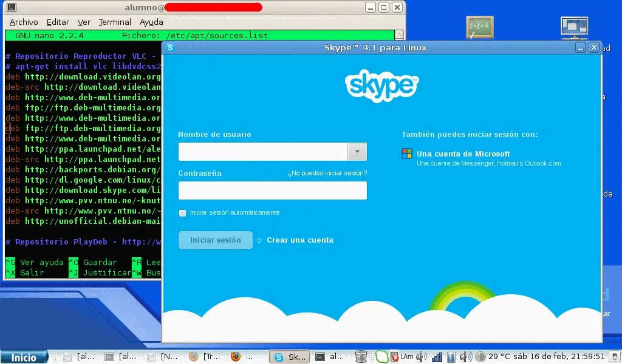Click the LAm keyboard layout indicator
This screenshot has width=622, height=364.
coord(406,357)
